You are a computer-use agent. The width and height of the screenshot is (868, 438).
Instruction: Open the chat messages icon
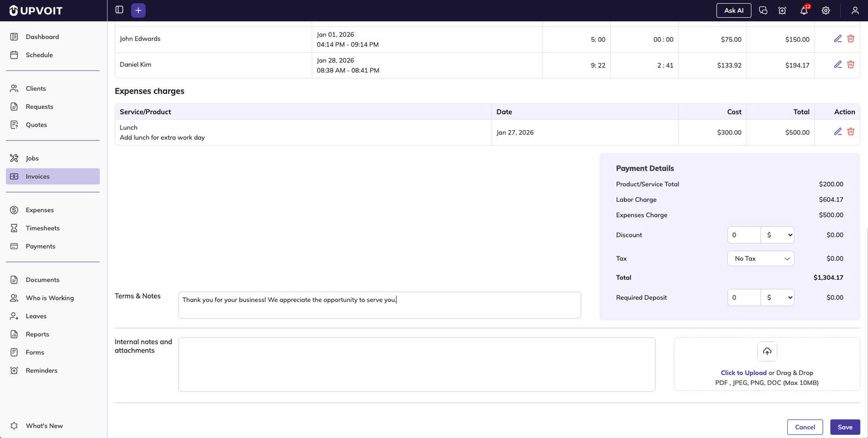(x=763, y=10)
